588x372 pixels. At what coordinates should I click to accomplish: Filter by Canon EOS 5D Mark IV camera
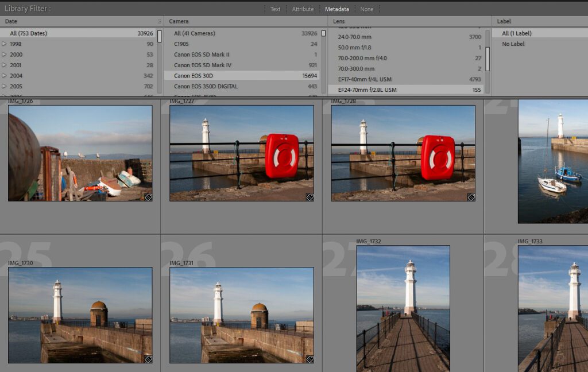pos(203,65)
